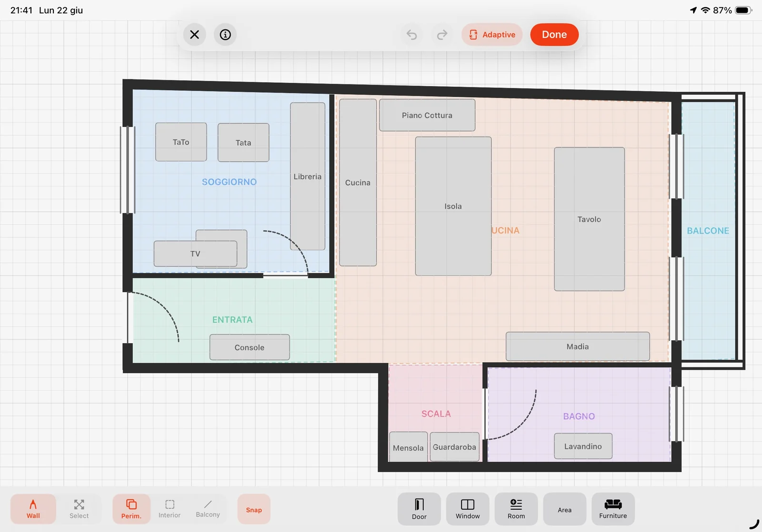
Task: Select the Madia furniture block
Action: (x=578, y=346)
